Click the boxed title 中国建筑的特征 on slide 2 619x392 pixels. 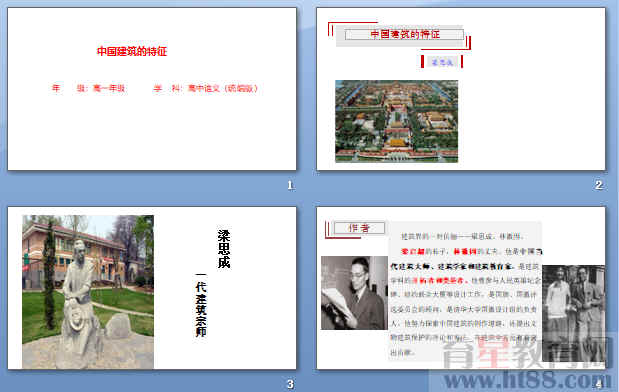pos(405,34)
